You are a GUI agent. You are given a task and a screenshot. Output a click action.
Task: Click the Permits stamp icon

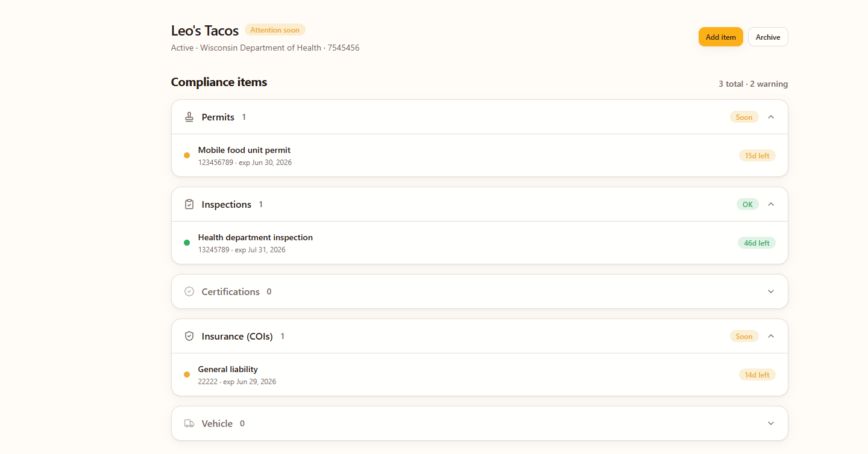tap(189, 117)
